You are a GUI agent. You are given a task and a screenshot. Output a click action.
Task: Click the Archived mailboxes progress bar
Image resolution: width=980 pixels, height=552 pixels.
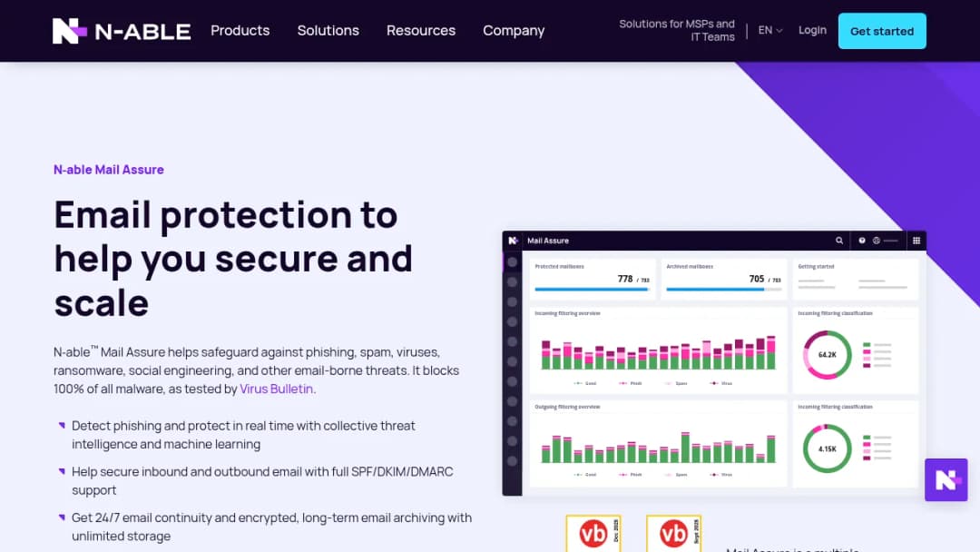coord(723,290)
